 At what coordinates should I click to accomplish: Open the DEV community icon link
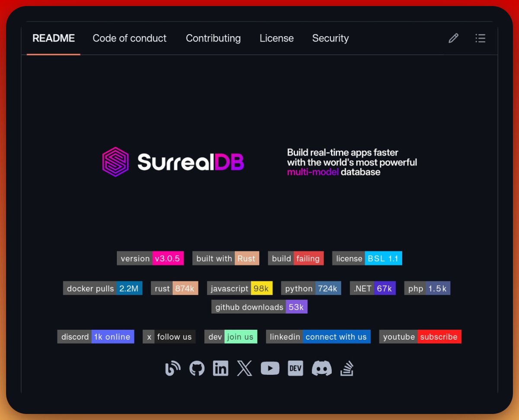point(295,369)
